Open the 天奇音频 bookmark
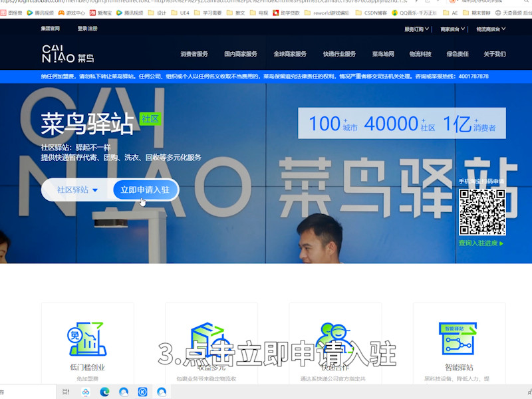Screen dimensions: 532x399 pyautogui.click(x=513, y=13)
